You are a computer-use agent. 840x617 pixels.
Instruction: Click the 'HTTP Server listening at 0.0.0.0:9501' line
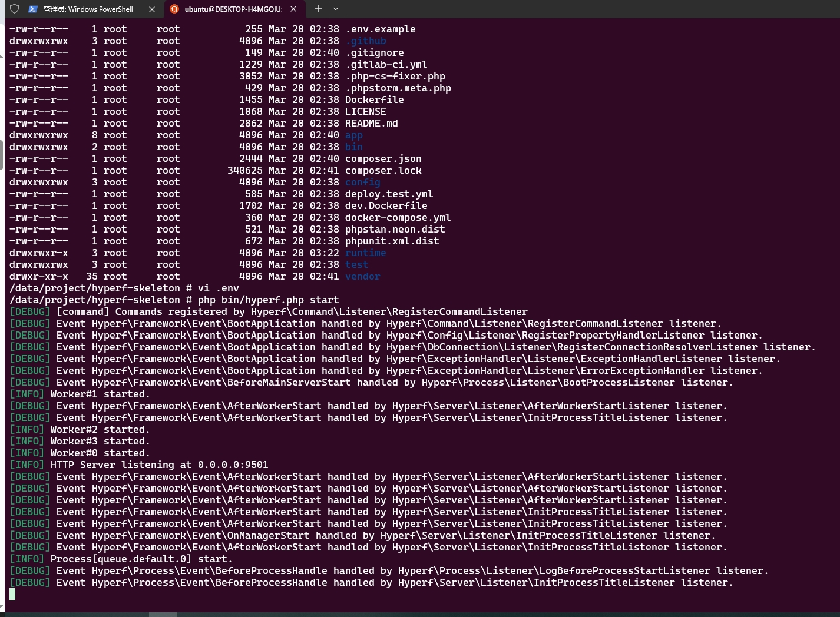[x=139, y=465]
